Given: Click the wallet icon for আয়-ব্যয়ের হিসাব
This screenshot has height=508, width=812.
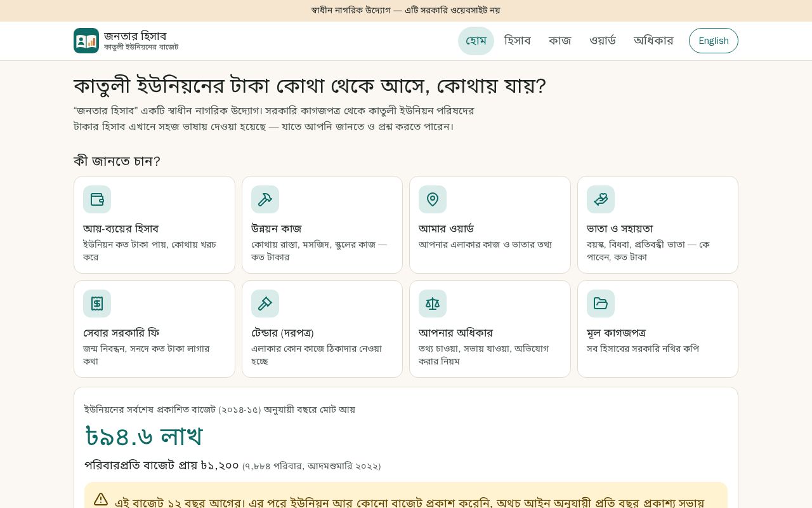Looking at the screenshot, I should [x=97, y=199].
